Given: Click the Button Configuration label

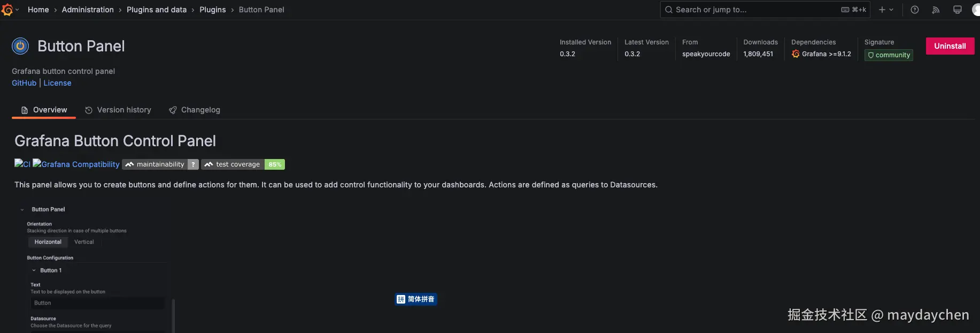Looking at the screenshot, I should [x=50, y=258].
